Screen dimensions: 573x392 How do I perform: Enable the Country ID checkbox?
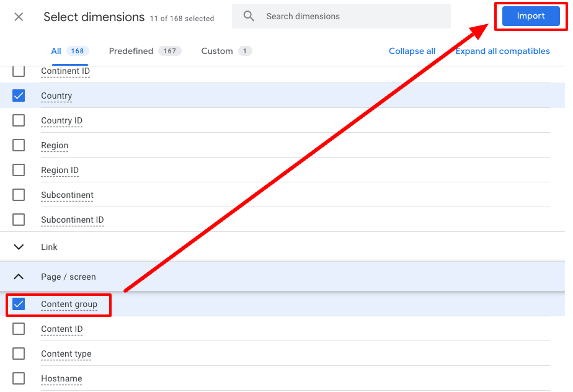(x=19, y=120)
